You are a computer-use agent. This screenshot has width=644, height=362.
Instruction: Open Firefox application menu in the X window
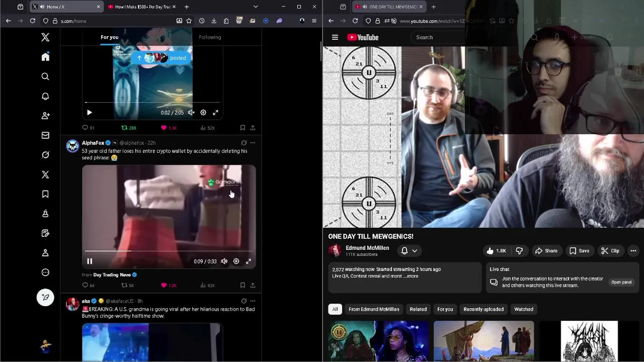[x=314, y=21]
